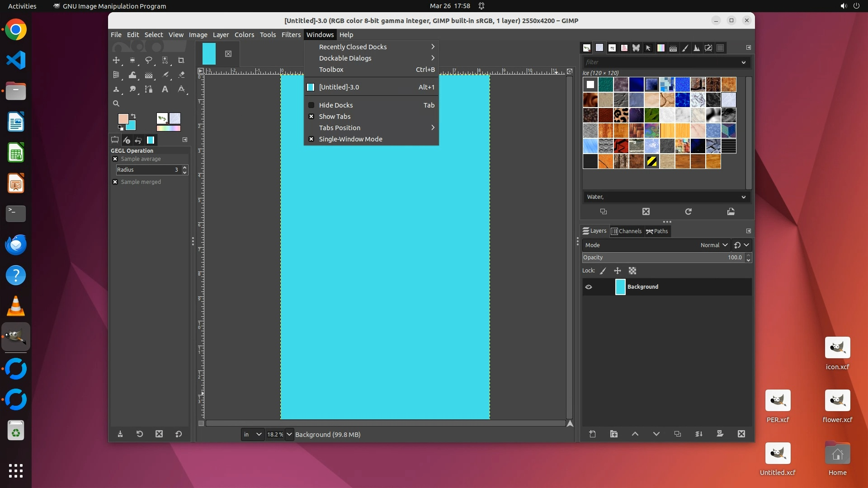Toggle Single-Window Mode off
The height and width of the screenshot is (488, 868).
[350, 139]
